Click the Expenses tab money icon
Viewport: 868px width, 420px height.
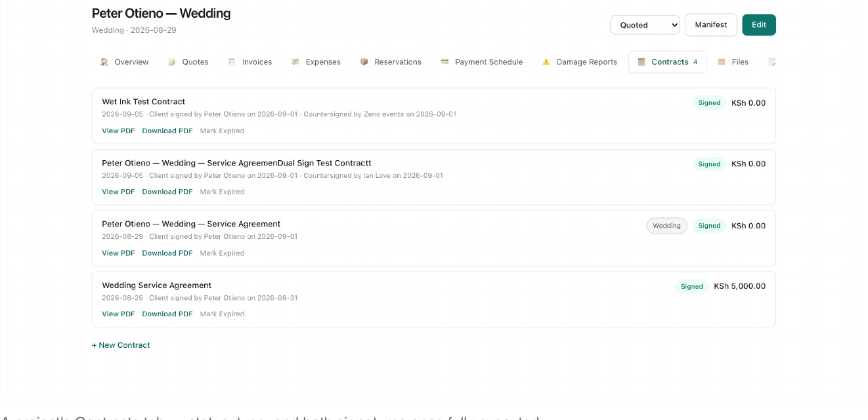coord(295,62)
